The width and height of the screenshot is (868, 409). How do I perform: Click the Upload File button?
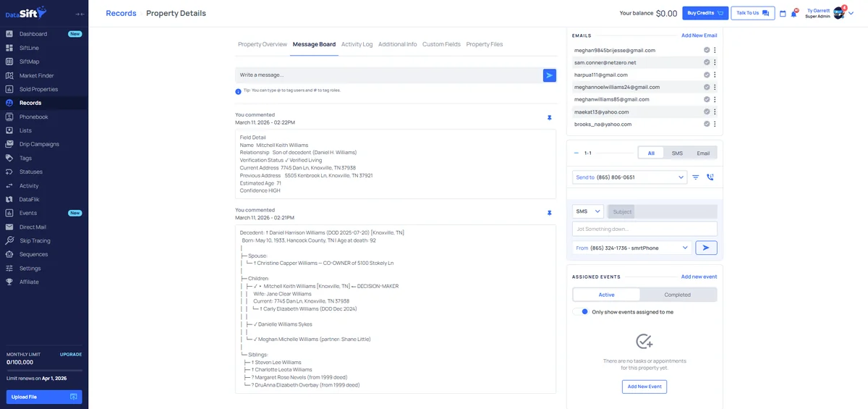(44, 397)
